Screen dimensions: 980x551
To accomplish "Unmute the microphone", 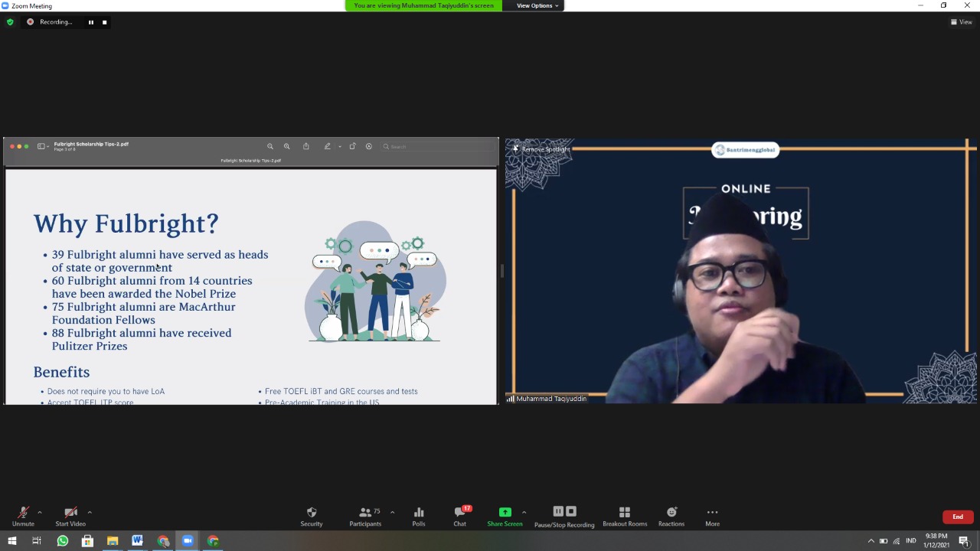I will (23, 513).
